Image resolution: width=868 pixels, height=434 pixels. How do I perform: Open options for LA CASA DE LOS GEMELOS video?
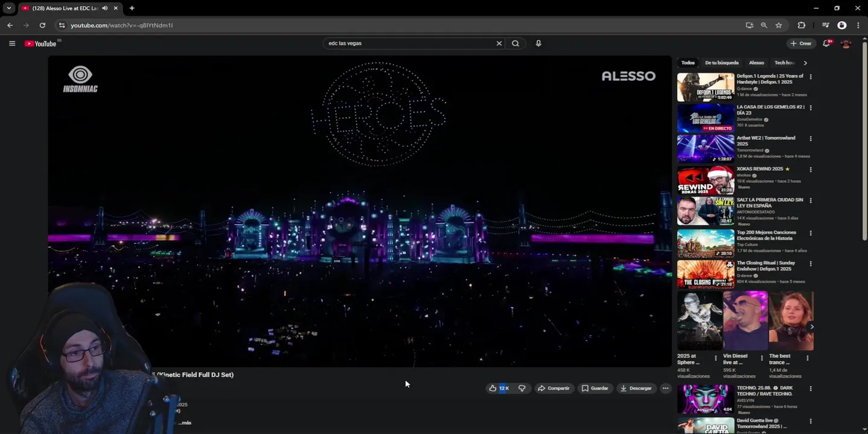tap(811, 107)
